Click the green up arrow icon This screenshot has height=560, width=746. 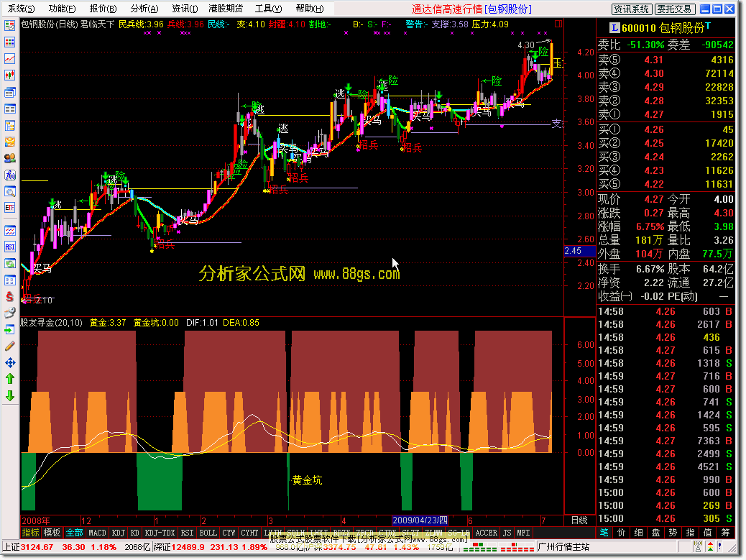point(9,379)
